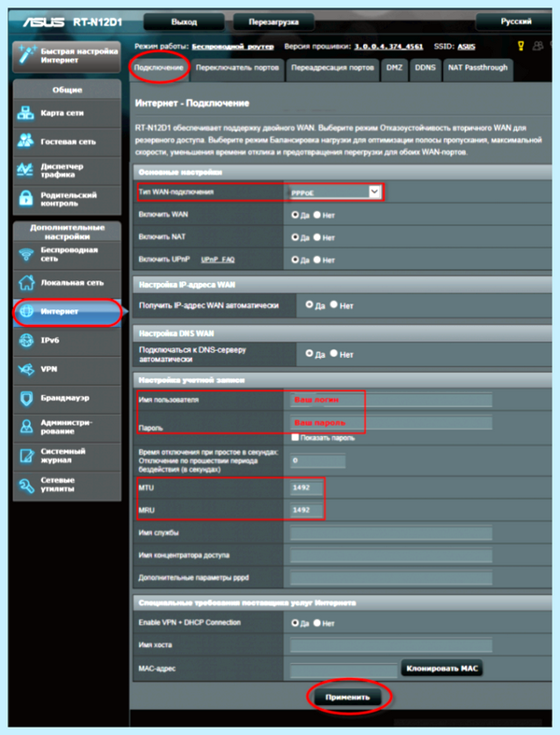
Task: Focus the Имя службы input field
Action: (x=391, y=533)
